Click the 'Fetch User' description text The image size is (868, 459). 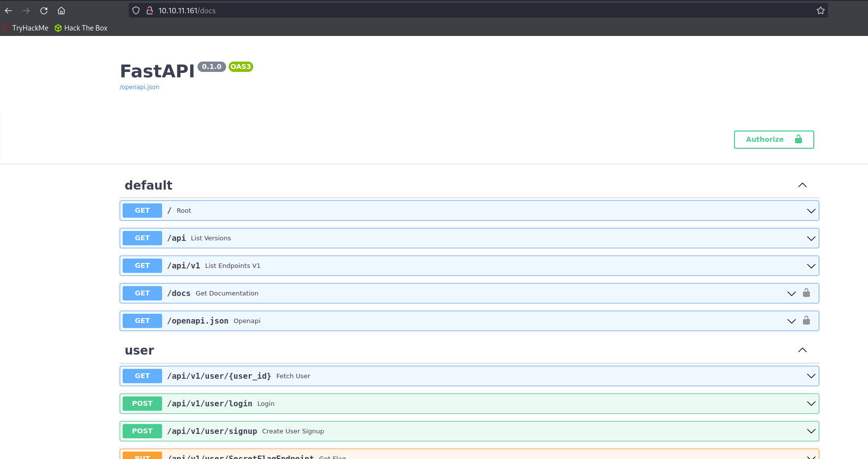(293, 376)
